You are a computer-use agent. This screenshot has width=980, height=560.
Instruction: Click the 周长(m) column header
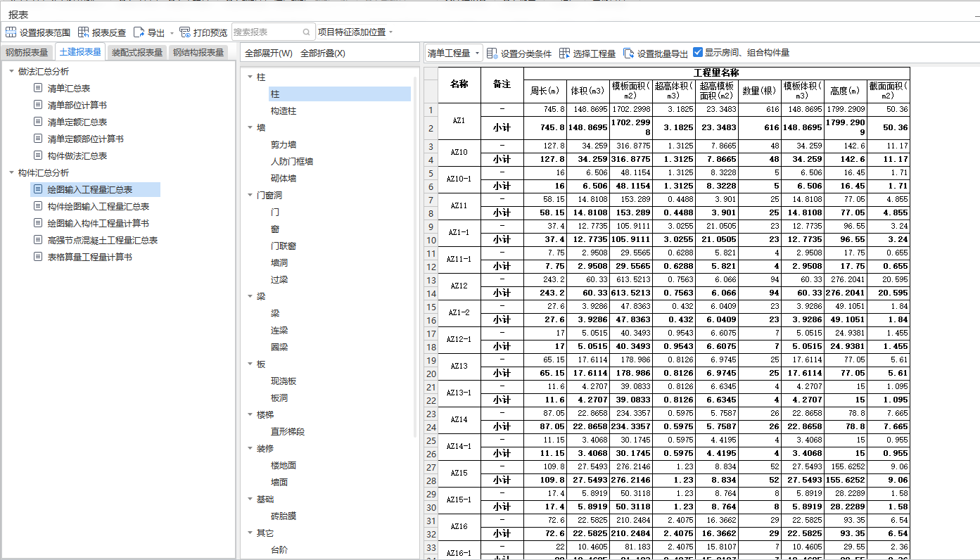tap(545, 91)
